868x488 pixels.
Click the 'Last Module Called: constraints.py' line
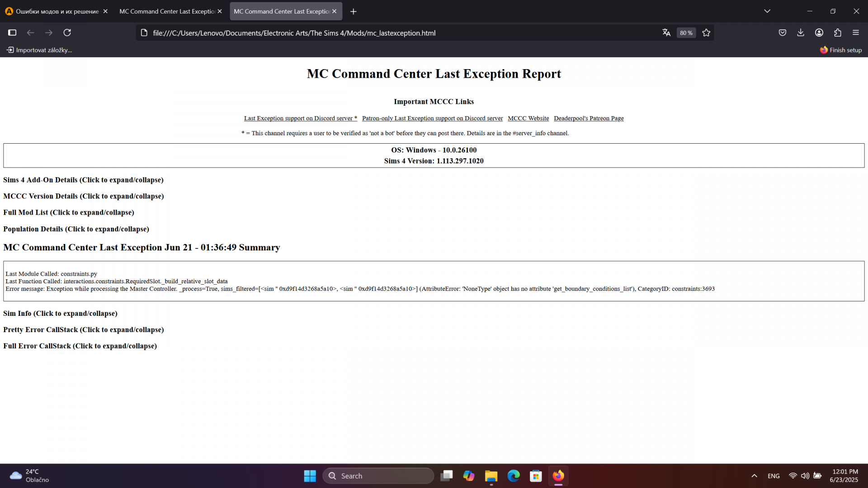tap(51, 274)
